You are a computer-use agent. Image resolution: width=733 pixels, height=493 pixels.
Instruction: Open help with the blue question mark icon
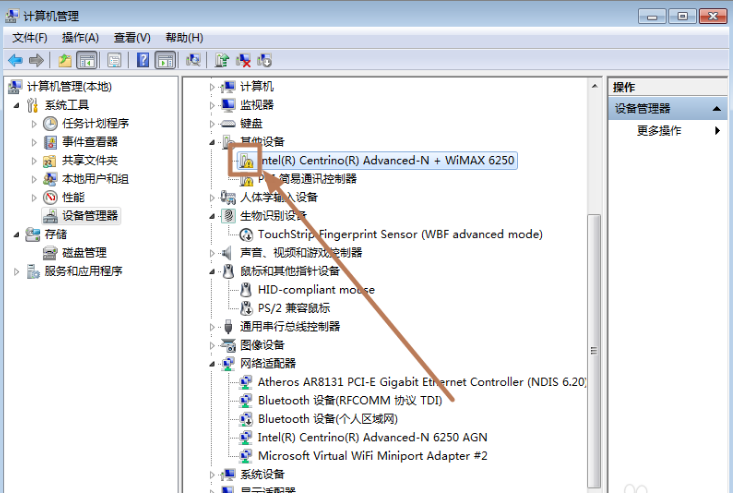[x=143, y=60]
